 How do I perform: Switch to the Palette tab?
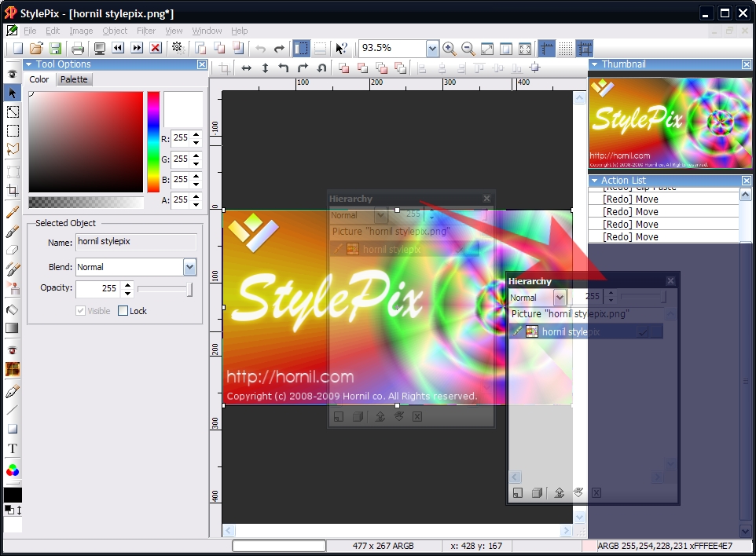point(74,79)
